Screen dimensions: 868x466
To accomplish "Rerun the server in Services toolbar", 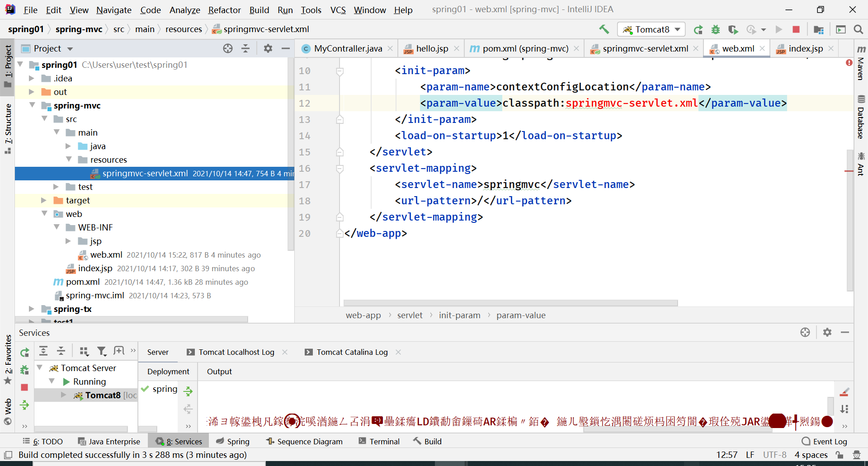I will coord(25,352).
